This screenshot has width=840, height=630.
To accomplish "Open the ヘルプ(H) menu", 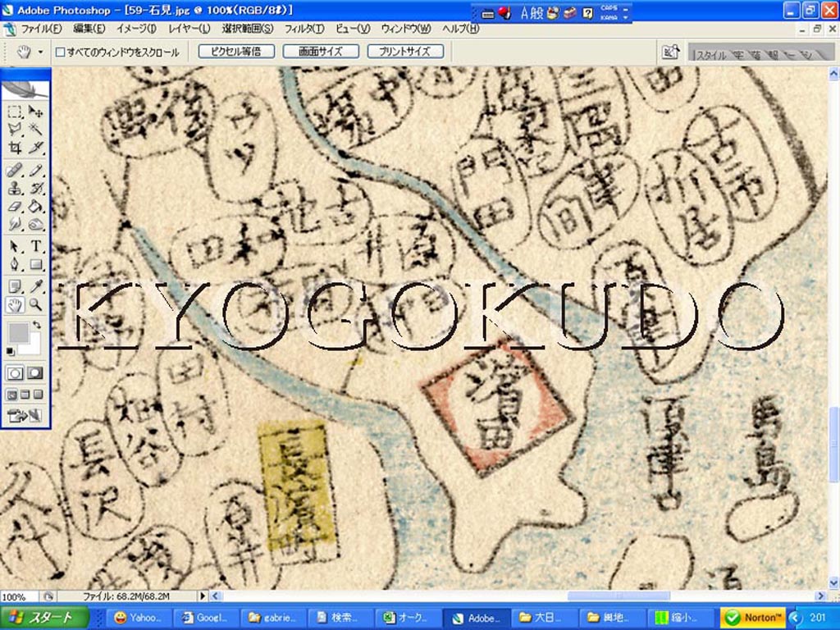I will click(460, 29).
